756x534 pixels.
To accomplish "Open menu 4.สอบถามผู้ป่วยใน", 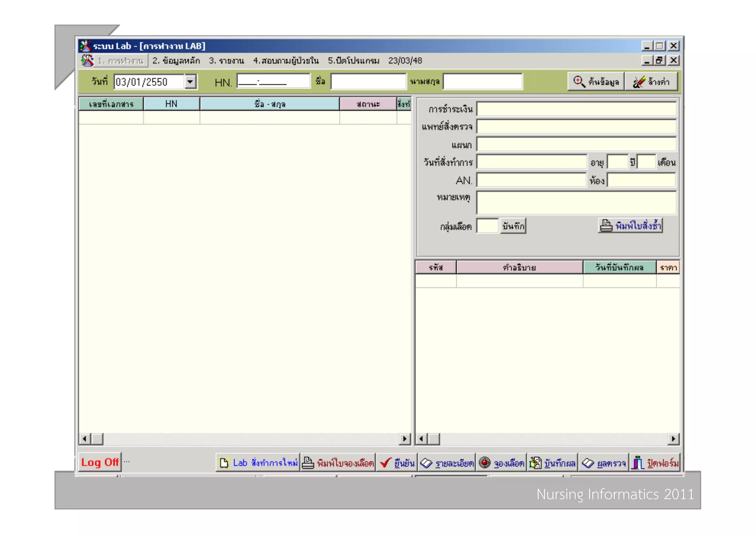I will [286, 61].
